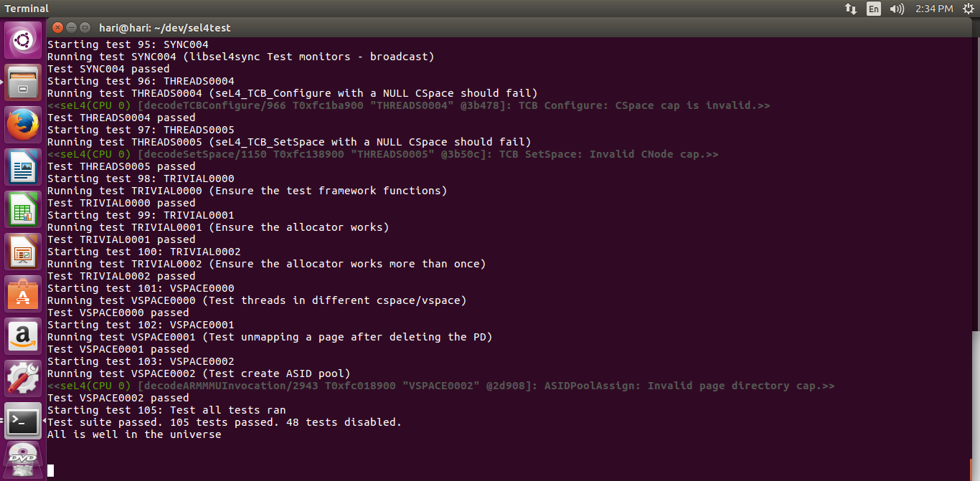Screen dimensions: 980x481
Task: Click the Terminal menu bar label
Action: 27,9
